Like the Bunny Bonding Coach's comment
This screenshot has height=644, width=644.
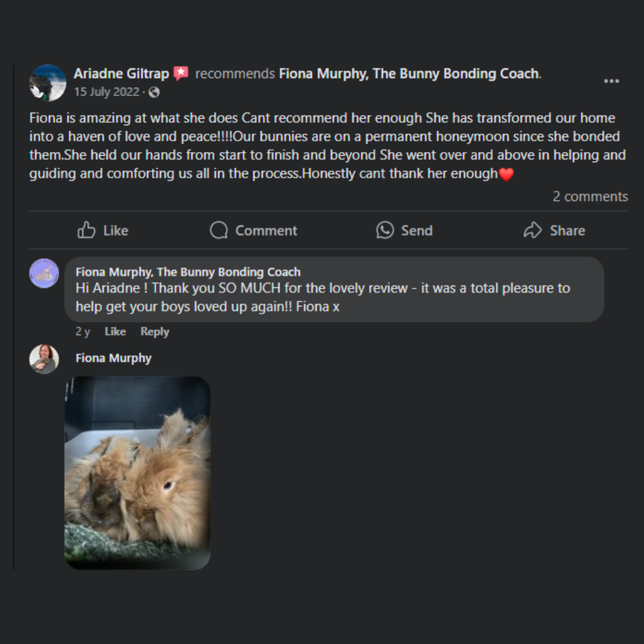coord(115,332)
